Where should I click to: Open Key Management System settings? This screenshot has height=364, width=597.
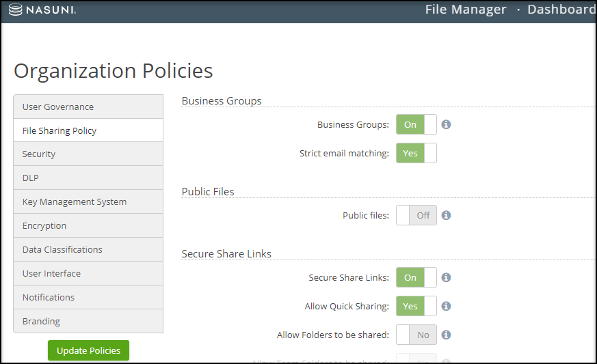click(88, 202)
